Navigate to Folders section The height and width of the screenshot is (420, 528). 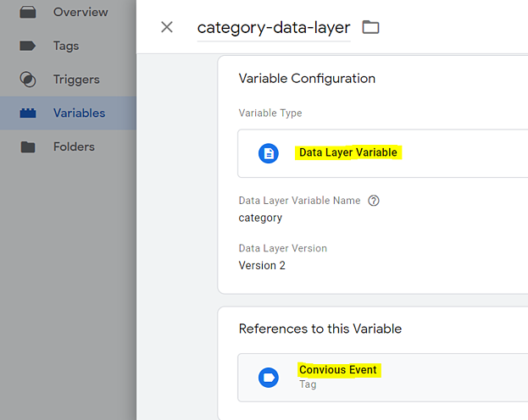tap(74, 146)
